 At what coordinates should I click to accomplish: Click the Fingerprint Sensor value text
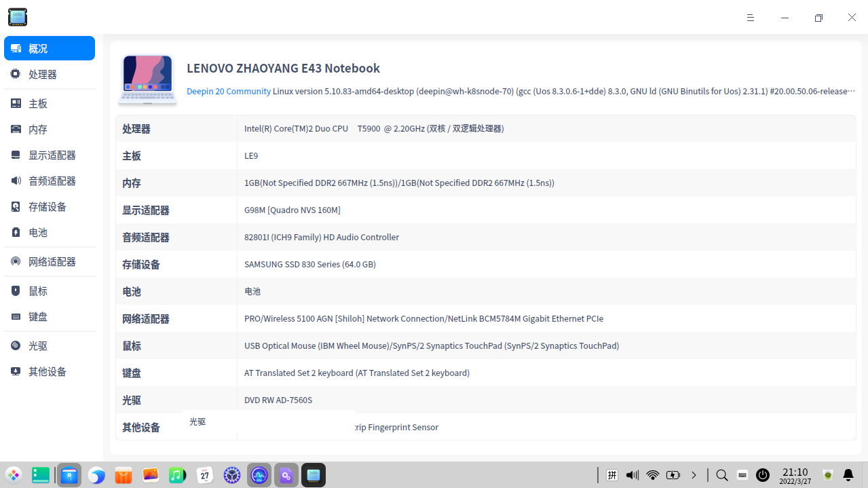[x=396, y=427]
